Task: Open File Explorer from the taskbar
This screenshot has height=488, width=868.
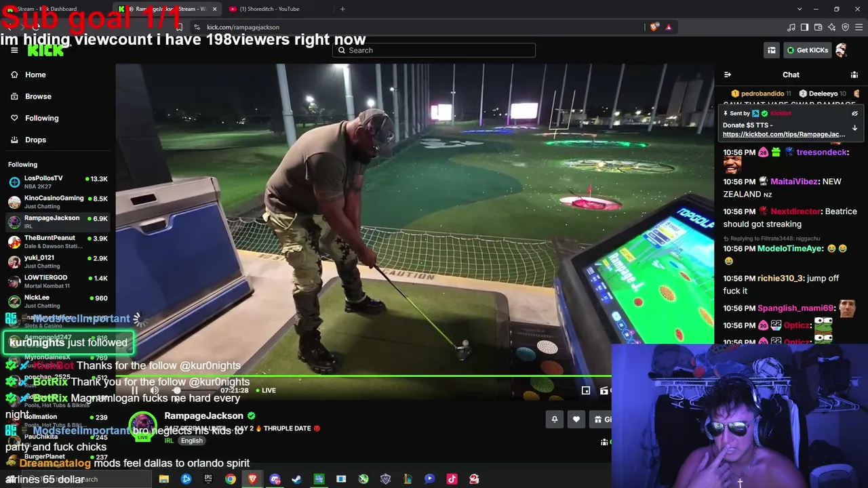Action: click(x=164, y=479)
